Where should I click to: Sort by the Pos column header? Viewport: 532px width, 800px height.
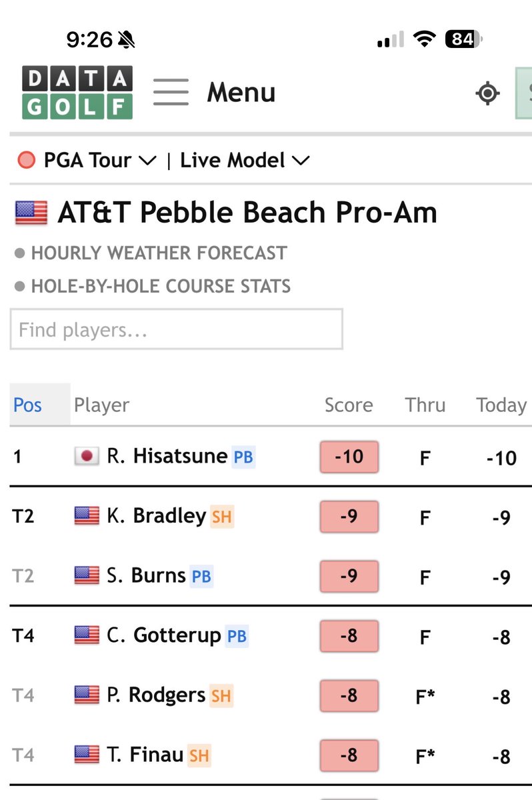tap(28, 405)
